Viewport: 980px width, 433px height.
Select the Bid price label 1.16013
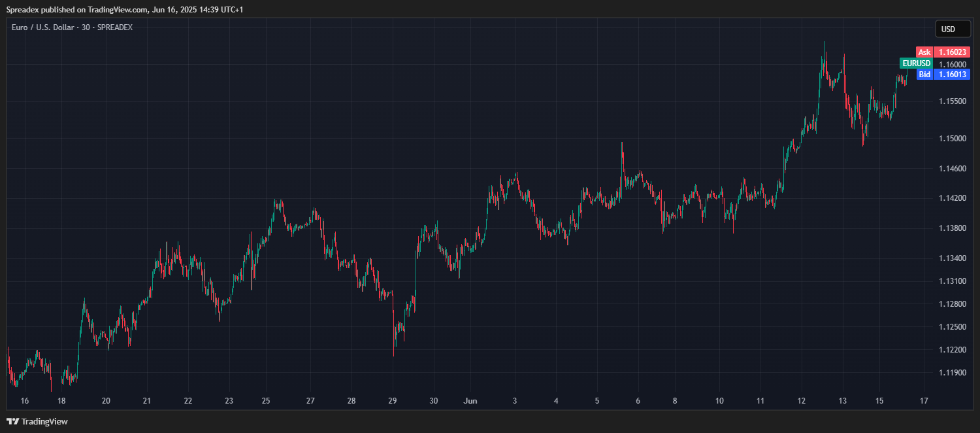click(943, 75)
